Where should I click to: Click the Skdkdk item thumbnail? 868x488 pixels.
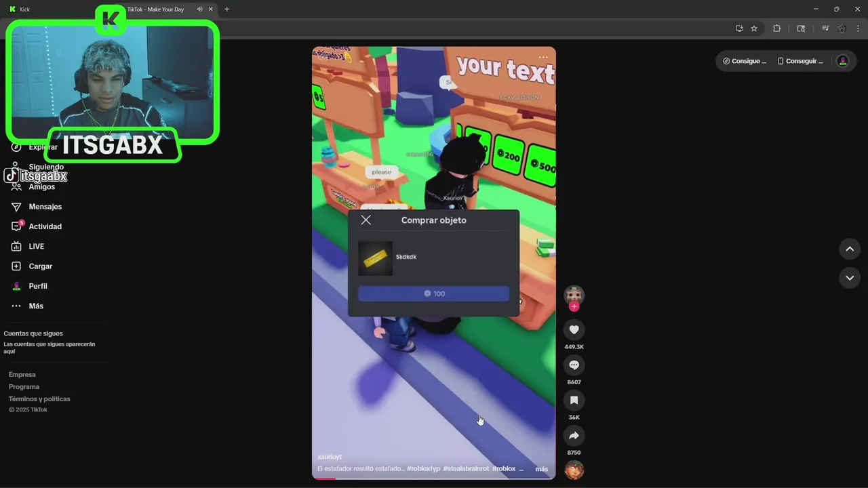375,258
